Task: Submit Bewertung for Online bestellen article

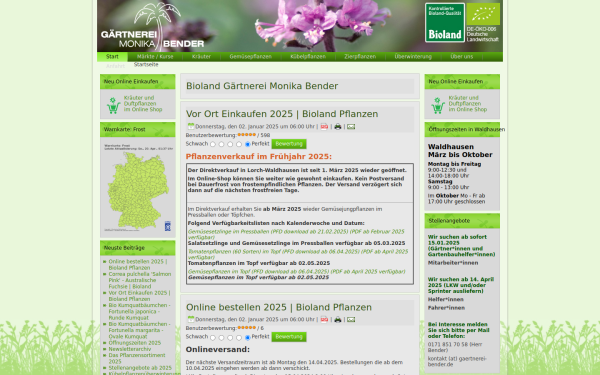Action: click(289, 337)
